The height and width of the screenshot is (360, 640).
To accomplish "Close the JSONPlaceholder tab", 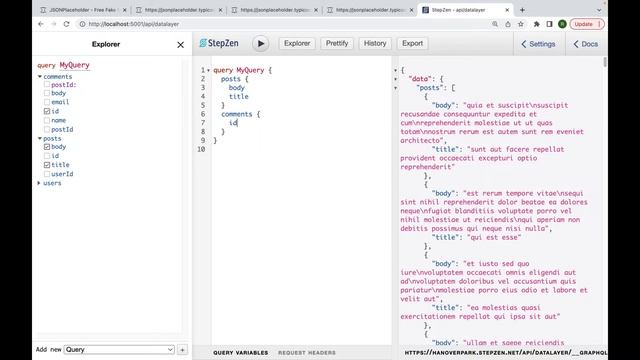I will tap(124, 10).
